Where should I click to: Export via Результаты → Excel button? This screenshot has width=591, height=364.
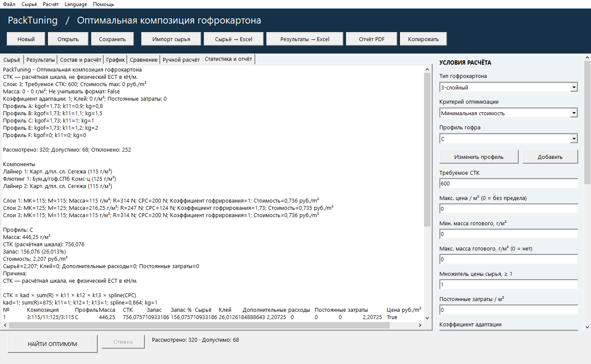point(305,39)
